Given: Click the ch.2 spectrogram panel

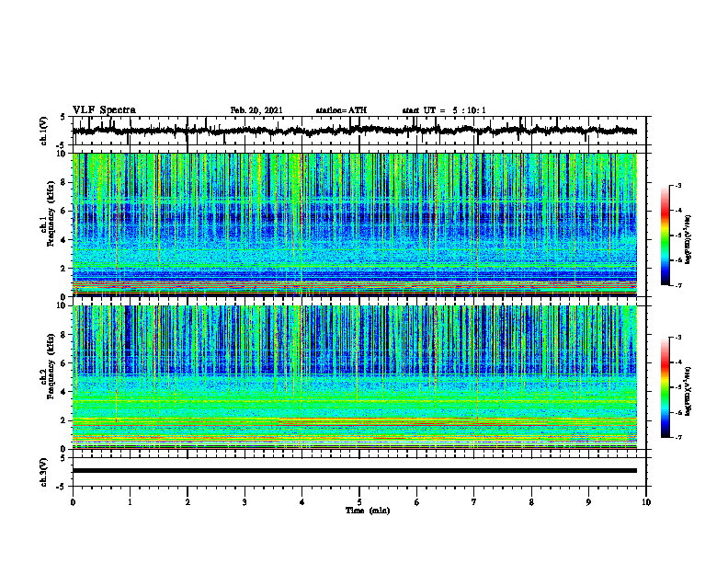Looking at the screenshot, I should [x=354, y=377].
